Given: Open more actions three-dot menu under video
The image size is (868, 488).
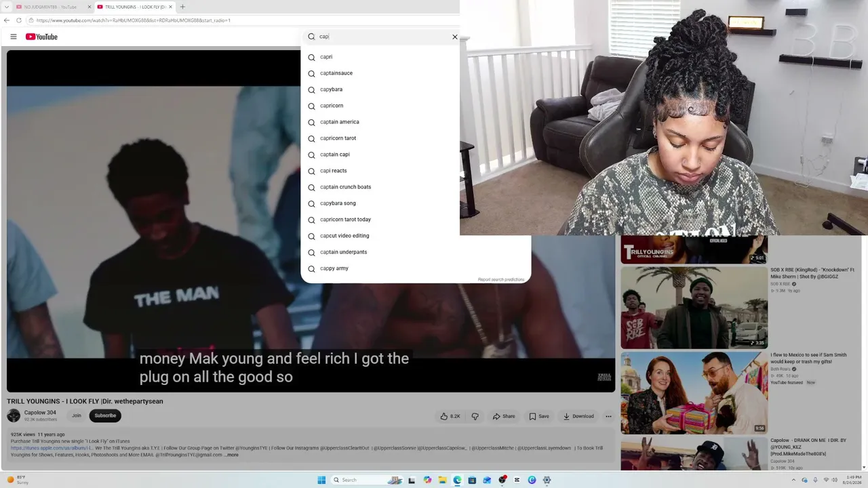Looking at the screenshot, I should click(608, 416).
